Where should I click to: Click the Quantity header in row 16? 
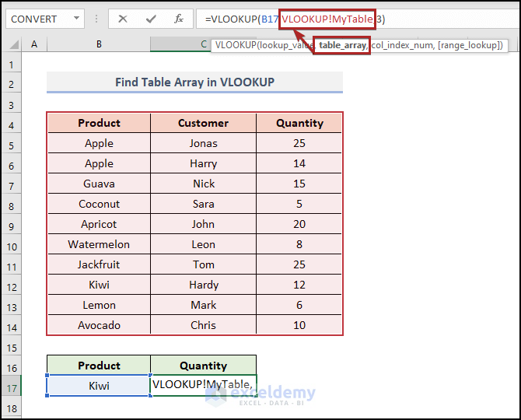(x=204, y=366)
